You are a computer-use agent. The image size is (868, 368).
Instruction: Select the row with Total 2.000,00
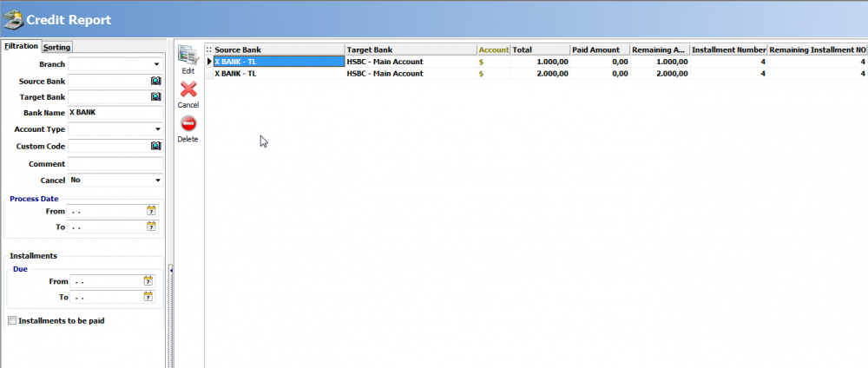tap(536, 74)
